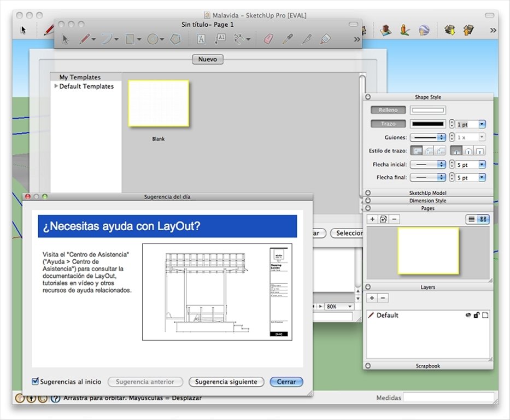
Task: Click the Google Earth preview globe icon
Action: (424, 30)
